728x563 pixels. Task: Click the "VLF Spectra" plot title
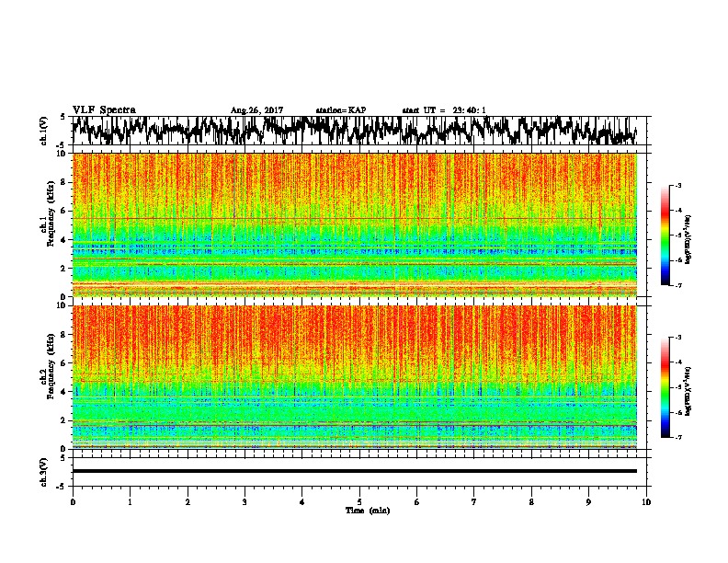104,110
